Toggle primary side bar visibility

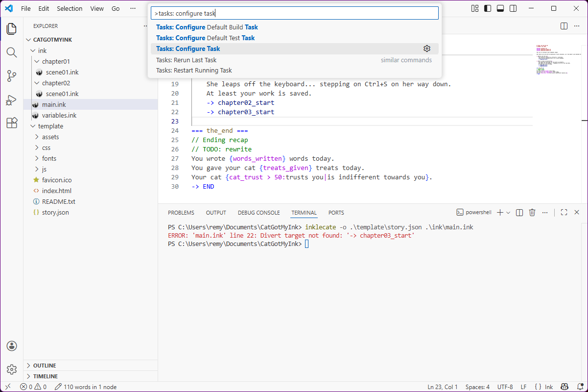click(x=488, y=8)
